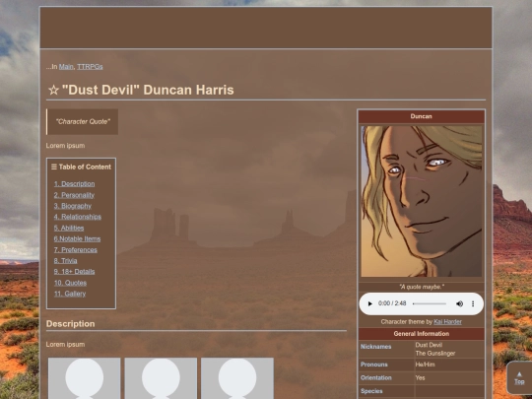Open Duncan's portrait image
Image resolution: width=532 pixels, height=399 pixels.
click(x=421, y=201)
